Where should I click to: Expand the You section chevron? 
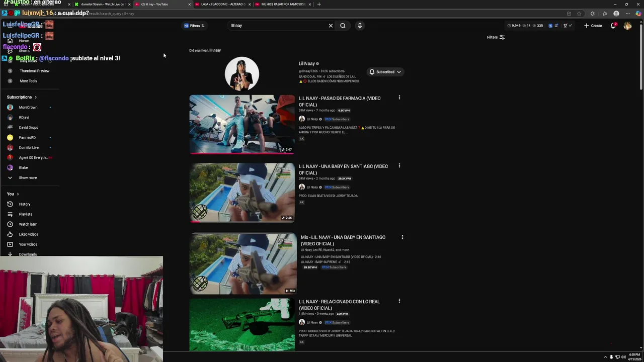coord(18,194)
